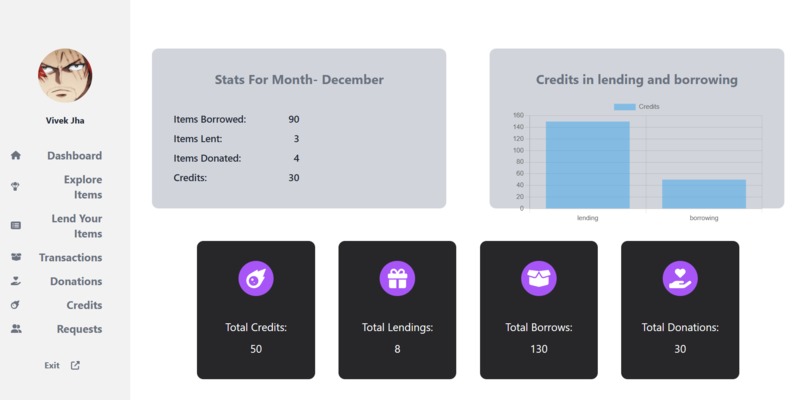Screen dimensions: 806x400
Task: Click the hand-holding icon beside Donations
Action: [16, 281]
